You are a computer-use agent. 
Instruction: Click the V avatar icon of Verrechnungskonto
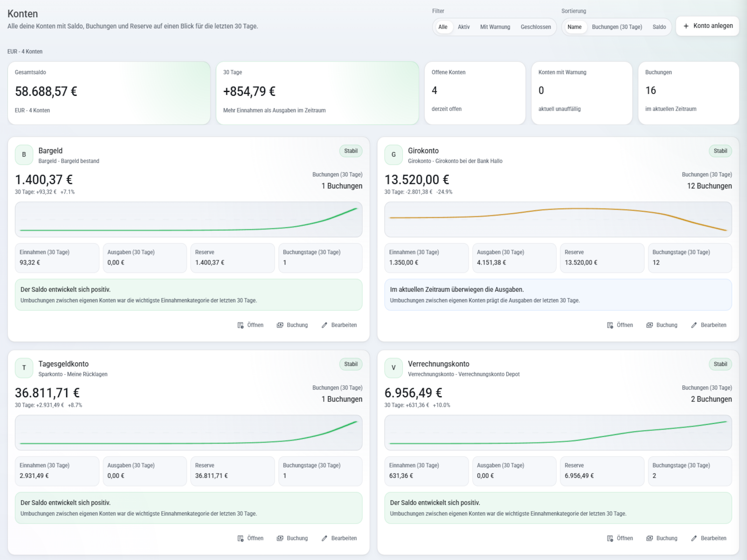[x=394, y=368]
